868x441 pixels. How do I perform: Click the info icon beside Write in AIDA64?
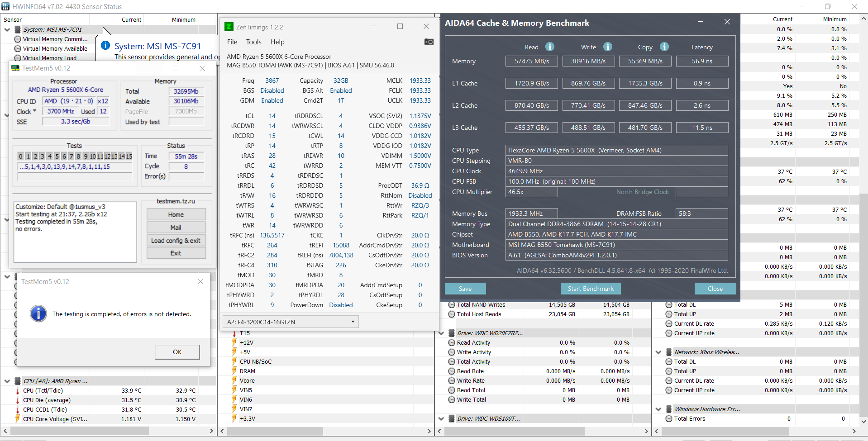pos(608,47)
